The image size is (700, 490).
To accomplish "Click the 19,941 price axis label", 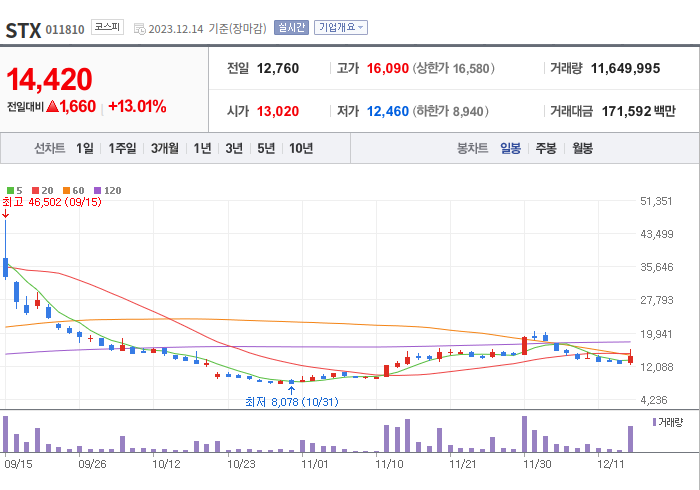I will pos(656,334).
